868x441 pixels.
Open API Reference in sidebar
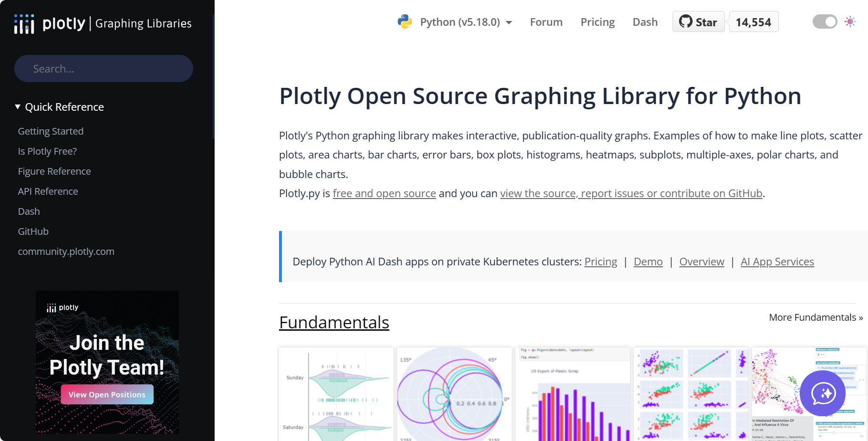(48, 191)
